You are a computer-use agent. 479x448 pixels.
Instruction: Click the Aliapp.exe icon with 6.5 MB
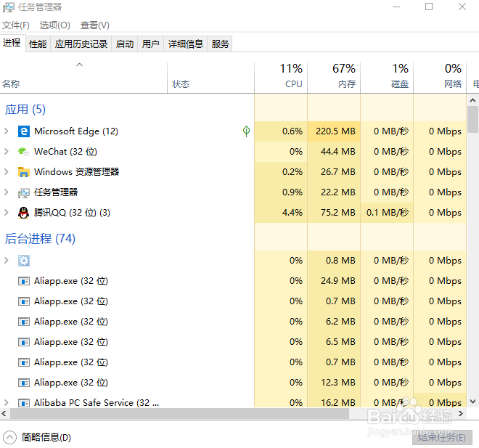(x=24, y=342)
